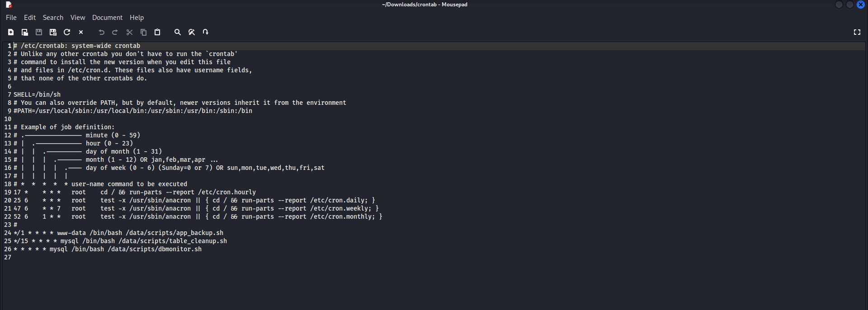Image resolution: width=868 pixels, height=310 pixels.
Task: Click '/etc/cron.hourly' on line 19
Action: [x=227, y=192]
